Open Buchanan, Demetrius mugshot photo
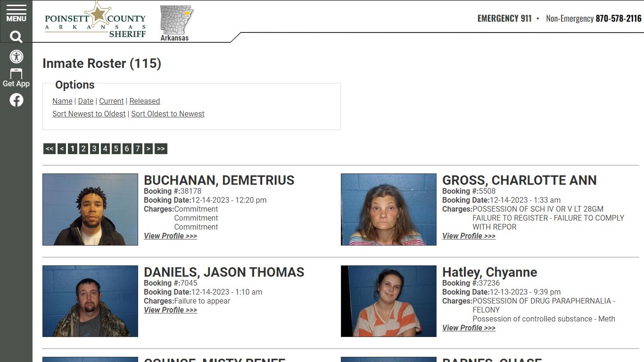644x362 pixels. point(90,209)
